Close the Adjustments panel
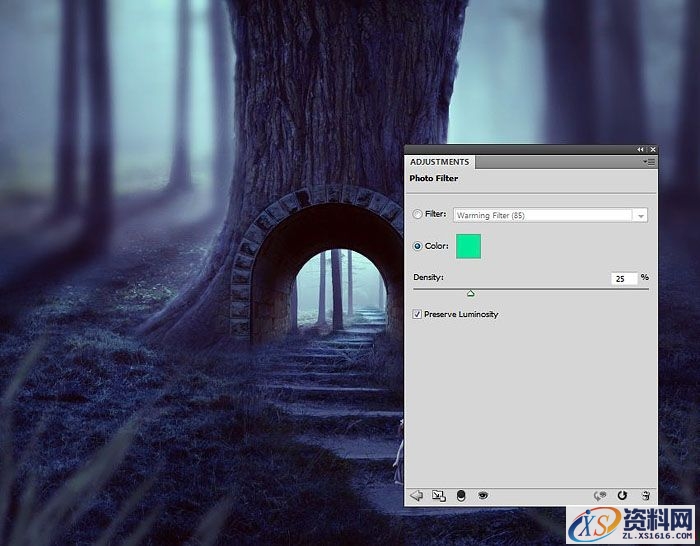700x546 pixels. (652, 149)
